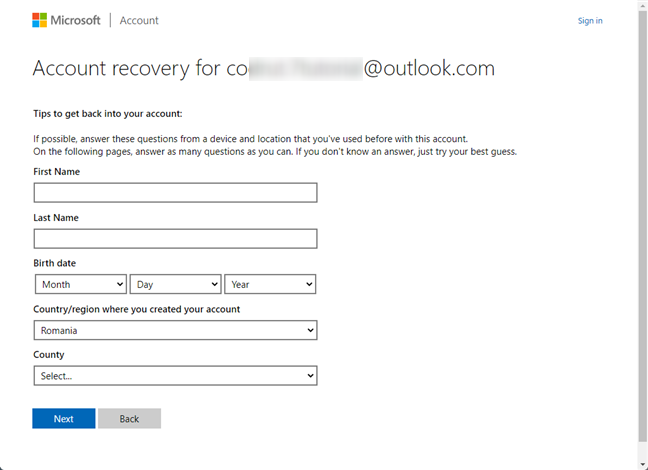Click the blue Next button
648x470 pixels.
pos(64,418)
